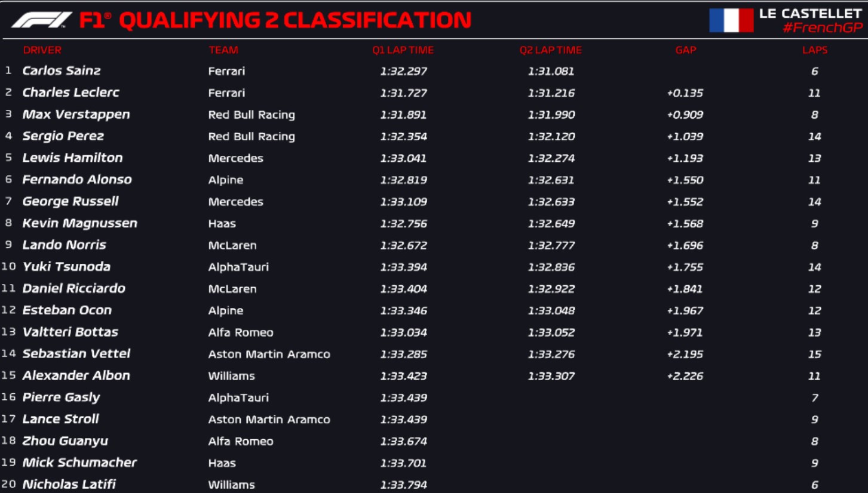Viewport: 868px width, 493px height.
Task: Click the LAPS column header
Action: coord(815,50)
